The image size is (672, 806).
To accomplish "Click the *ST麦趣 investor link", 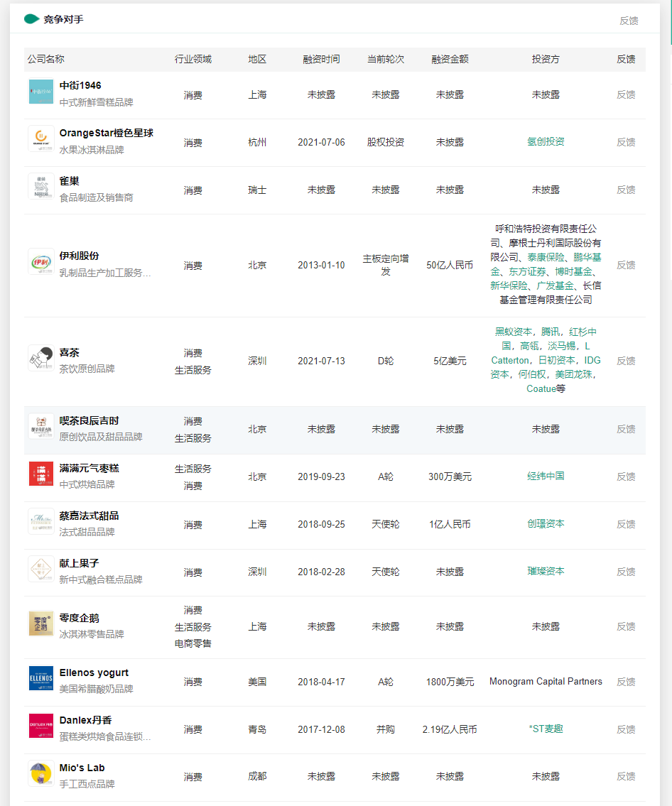I will tap(546, 729).
